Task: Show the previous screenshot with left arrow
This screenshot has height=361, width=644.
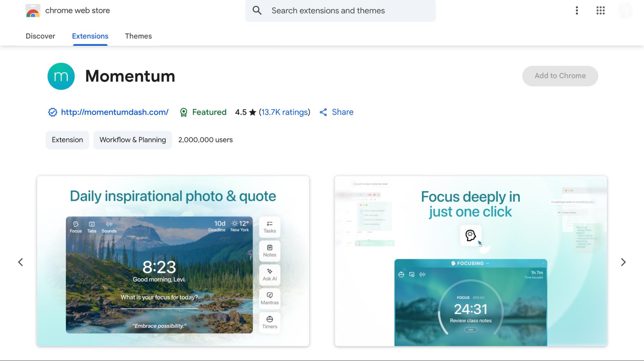Action: (21, 262)
